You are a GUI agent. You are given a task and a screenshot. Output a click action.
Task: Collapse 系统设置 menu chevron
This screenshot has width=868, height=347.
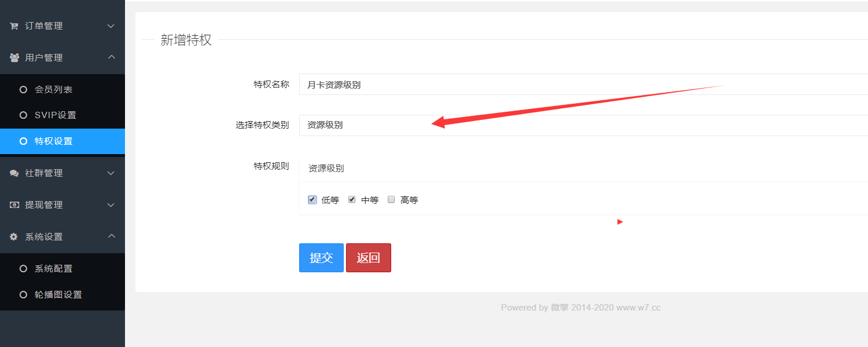tap(112, 236)
